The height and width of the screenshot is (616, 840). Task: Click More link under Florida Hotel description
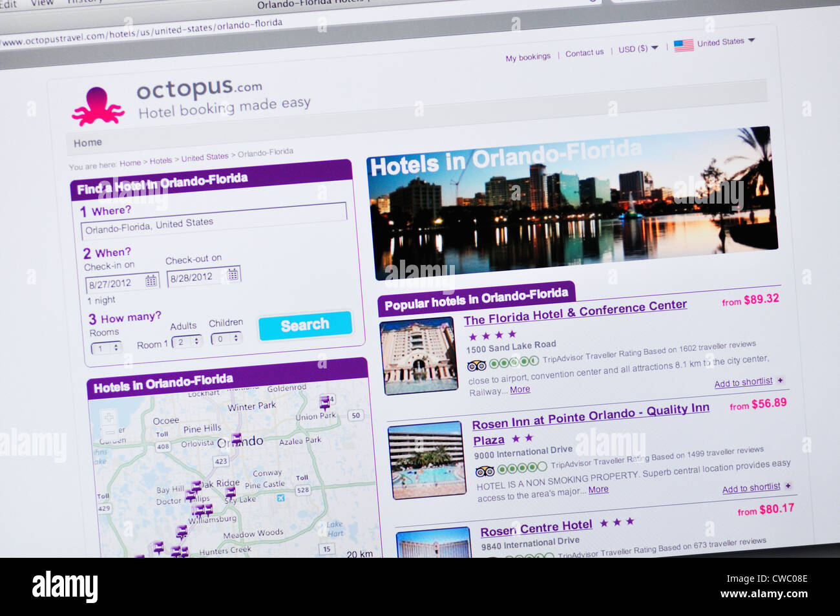tap(520, 389)
